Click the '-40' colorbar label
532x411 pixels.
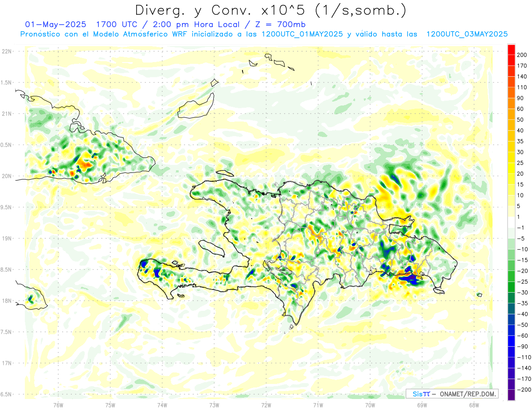(x=522, y=314)
